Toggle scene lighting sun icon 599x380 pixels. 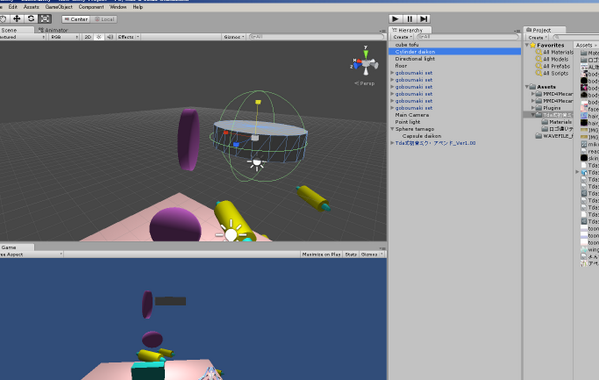[99, 37]
